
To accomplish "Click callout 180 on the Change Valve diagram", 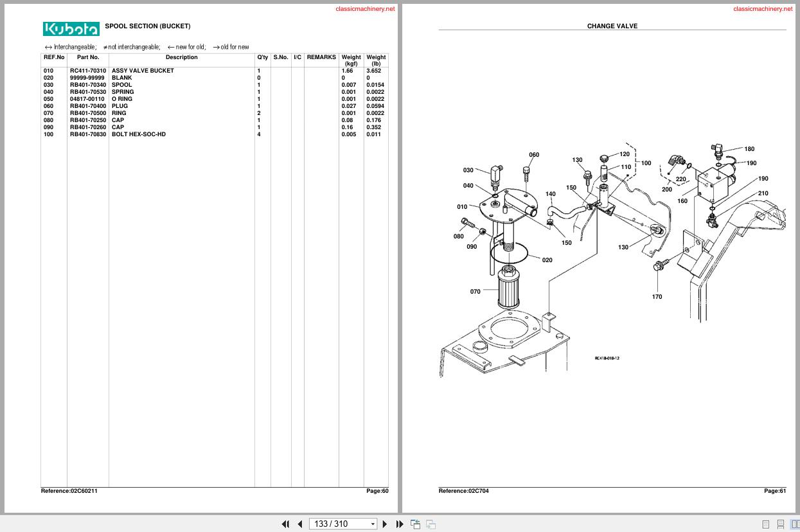I will [749, 148].
